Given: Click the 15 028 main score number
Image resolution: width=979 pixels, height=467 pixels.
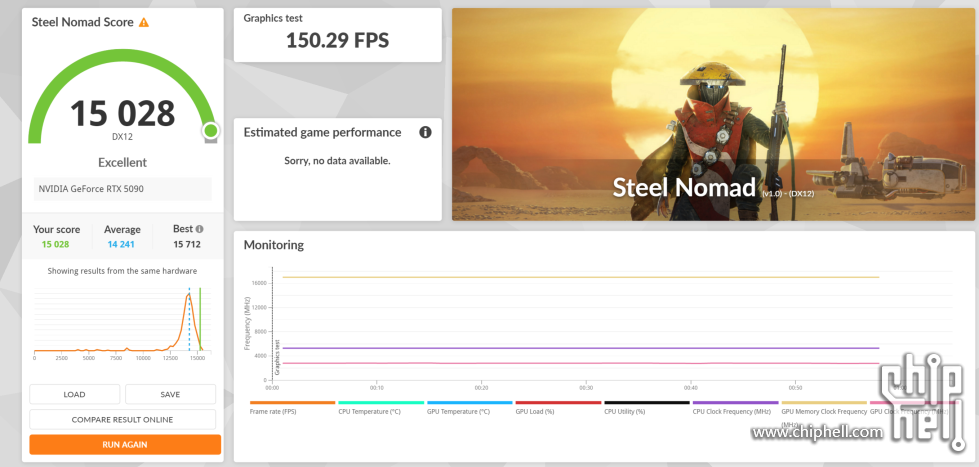Looking at the screenshot, I should [122, 113].
